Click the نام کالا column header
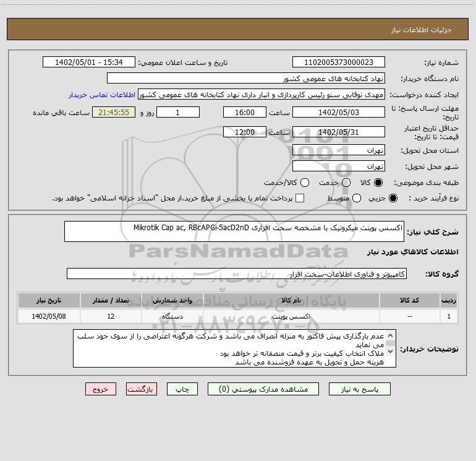Image resolution: width=476 pixels, height=461 pixels. click(291, 300)
